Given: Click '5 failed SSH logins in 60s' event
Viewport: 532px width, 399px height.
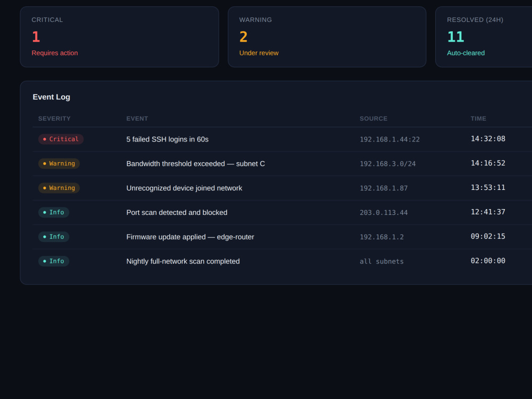Looking at the screenshot, I should tap(167, 139).
